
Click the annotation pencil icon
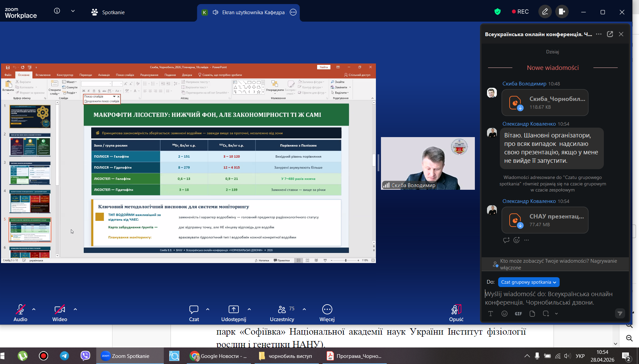545,12
